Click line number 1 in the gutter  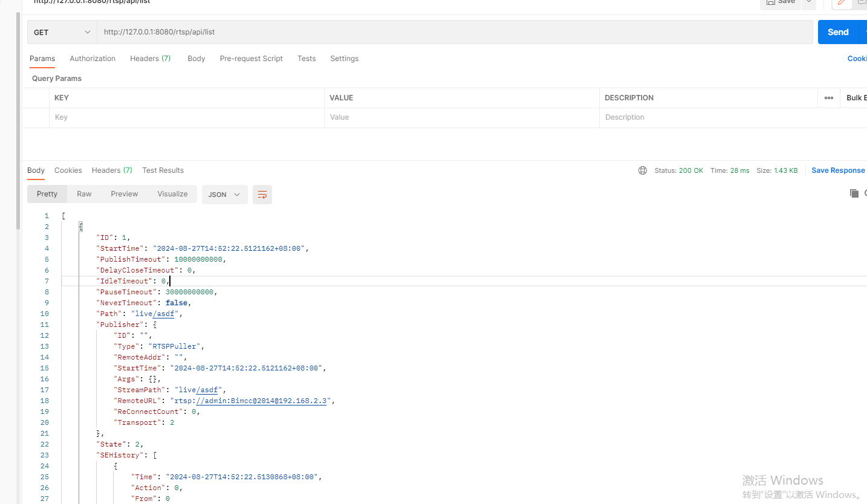click(47, 216)
